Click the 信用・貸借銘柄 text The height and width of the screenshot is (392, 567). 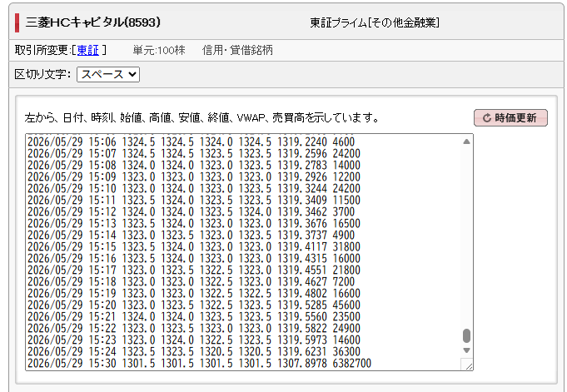pyautogui.click(x=237, y=50)
